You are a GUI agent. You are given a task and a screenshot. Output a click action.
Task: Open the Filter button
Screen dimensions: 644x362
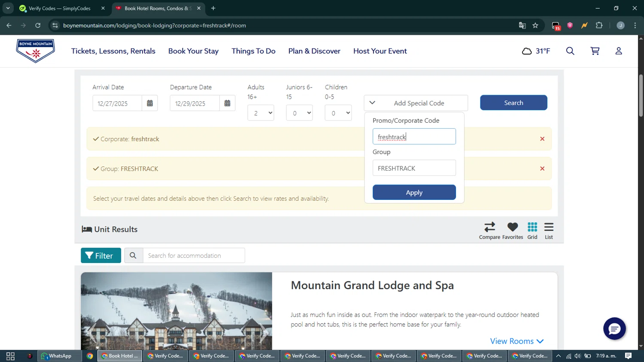pyautogui.click(x=101, y=256)
